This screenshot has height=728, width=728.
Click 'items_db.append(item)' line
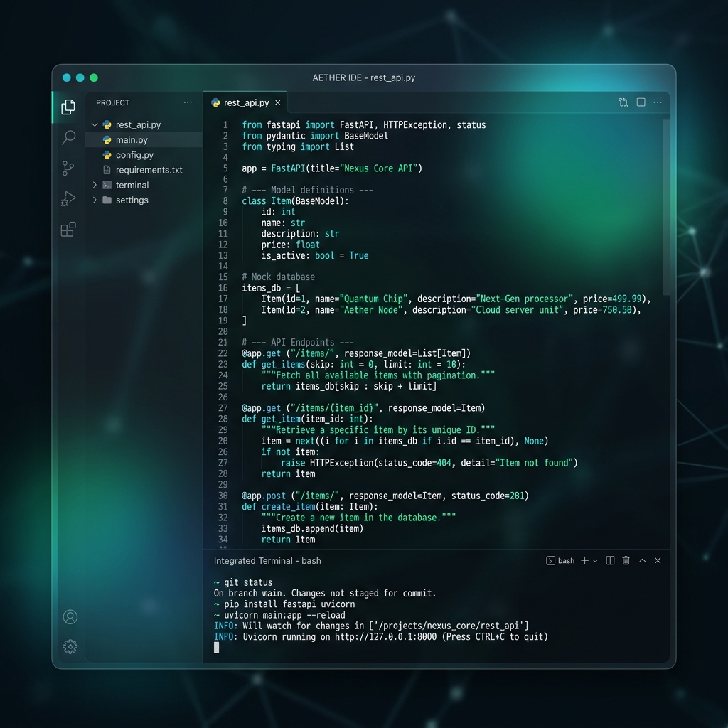[312, 528]
